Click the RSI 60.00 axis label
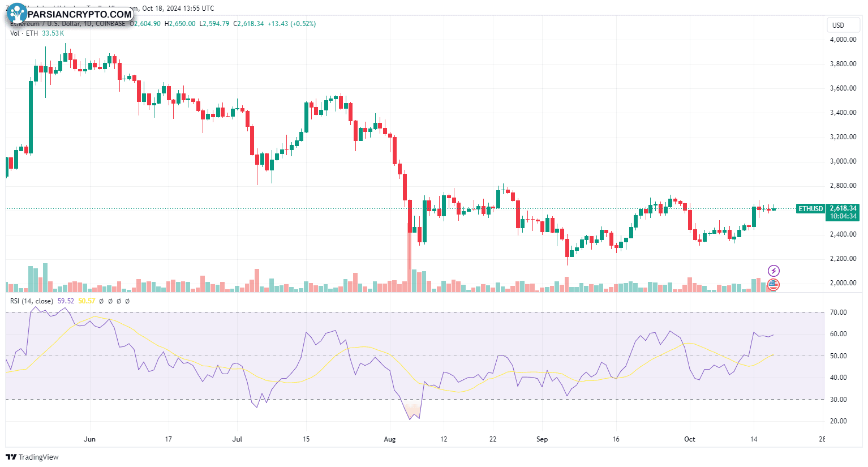The image size is (868, 467). (x=839, y=334)
